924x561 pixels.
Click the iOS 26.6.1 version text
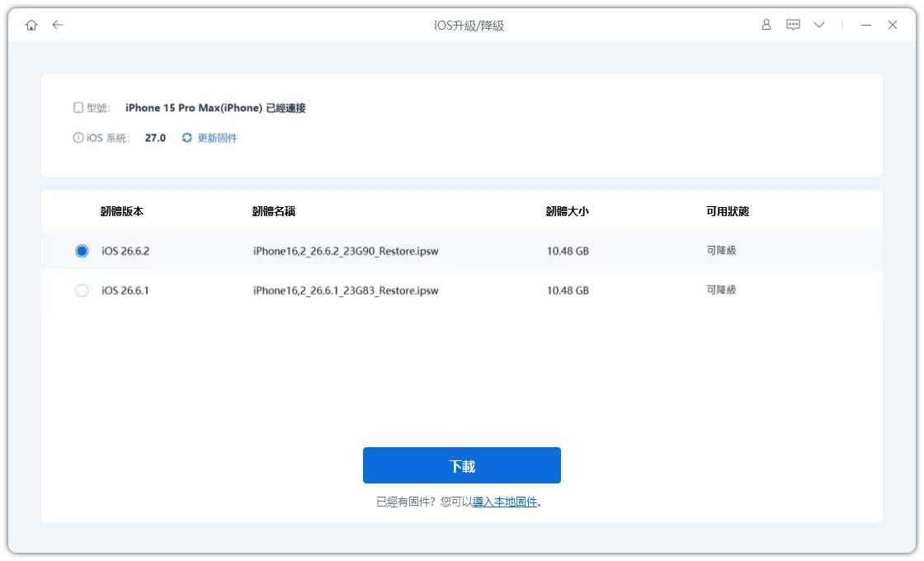(125, 290)
